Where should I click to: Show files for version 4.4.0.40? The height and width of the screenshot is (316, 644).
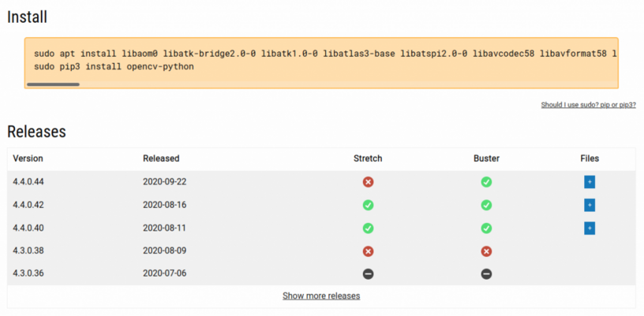click(590, 228)
